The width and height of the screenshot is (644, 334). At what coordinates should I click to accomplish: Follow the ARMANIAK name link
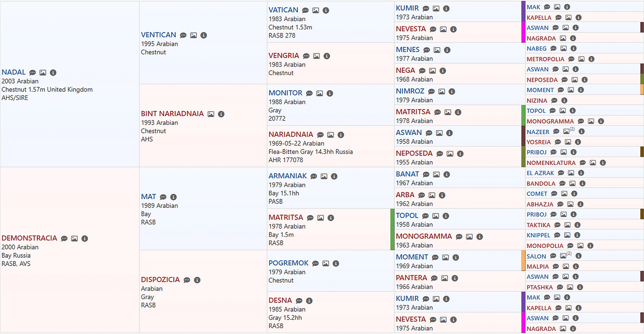click(287, 176)
